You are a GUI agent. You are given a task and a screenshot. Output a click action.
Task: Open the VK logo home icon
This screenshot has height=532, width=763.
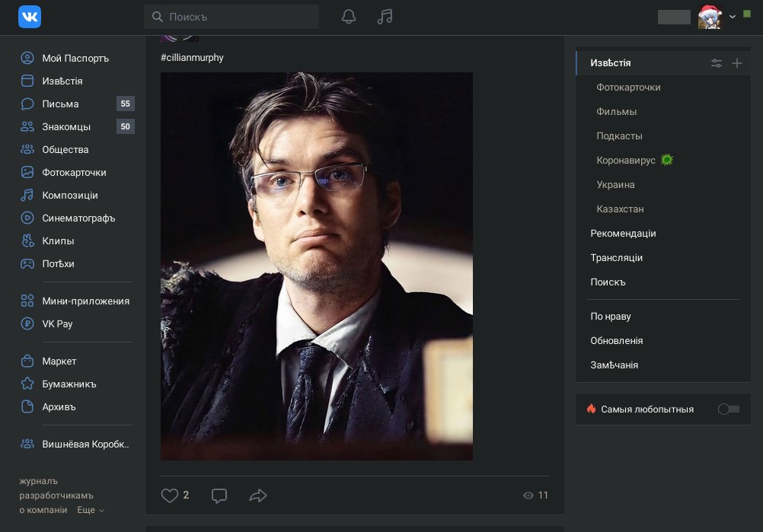[30, 17]
